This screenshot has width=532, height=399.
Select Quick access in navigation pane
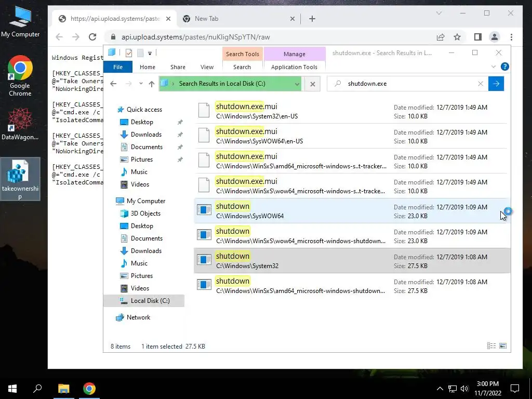coord(144,110)
